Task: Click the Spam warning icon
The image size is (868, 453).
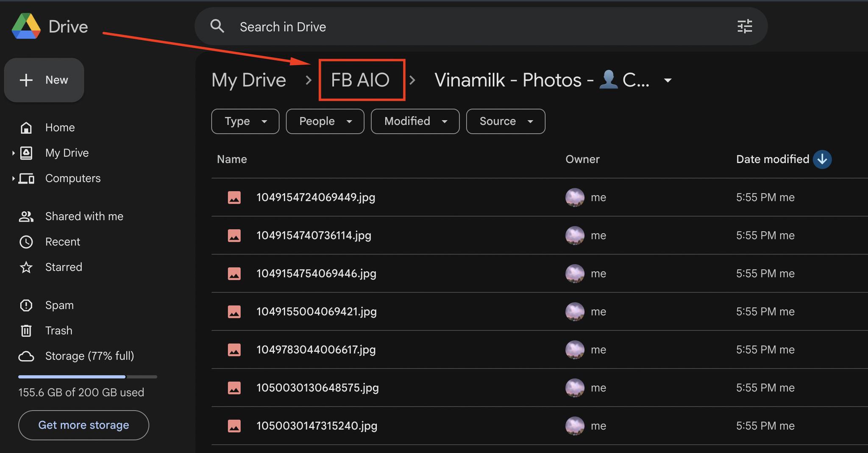Action: coord(26,305)
